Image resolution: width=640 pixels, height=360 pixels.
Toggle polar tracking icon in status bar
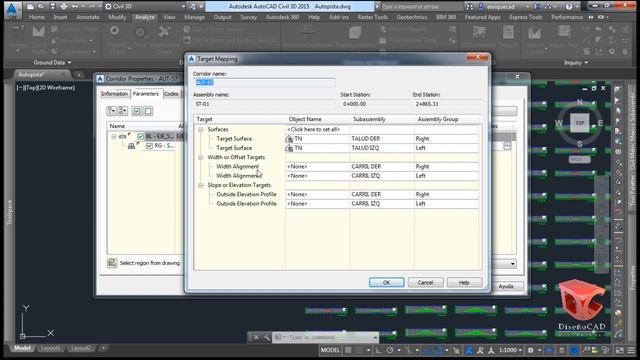pos(390,350)
